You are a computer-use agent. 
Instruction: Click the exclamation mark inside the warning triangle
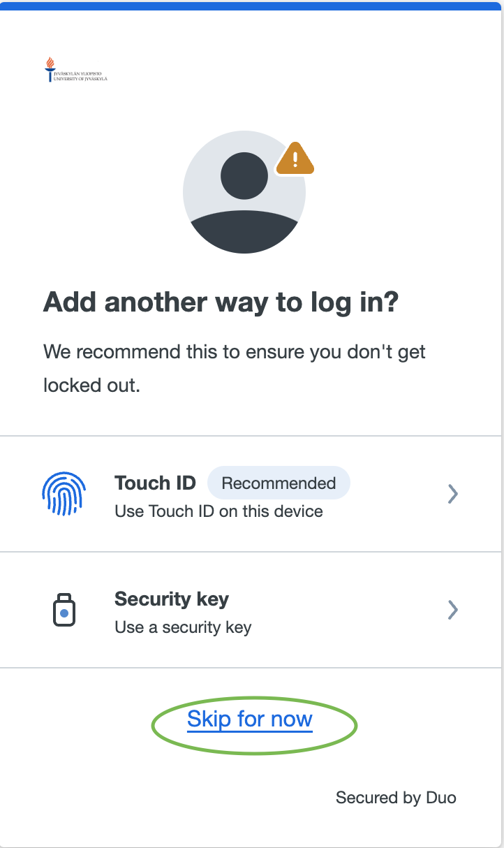pos(296,159)
